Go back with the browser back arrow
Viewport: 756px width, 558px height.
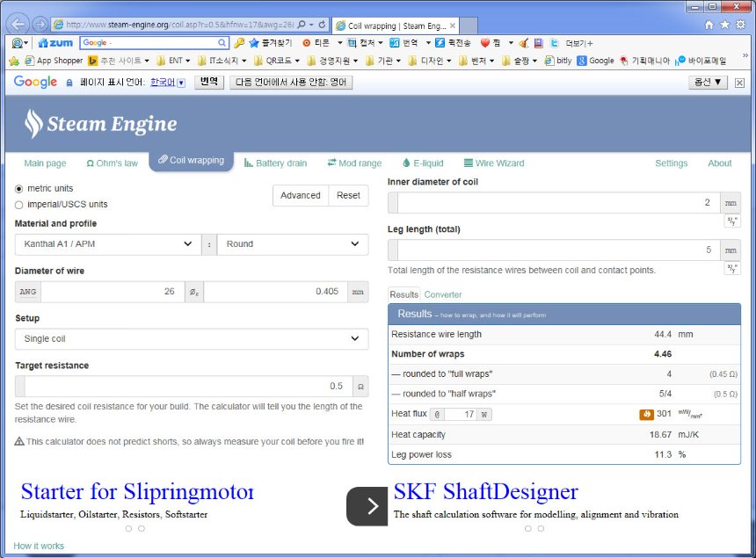click(18, 24)
